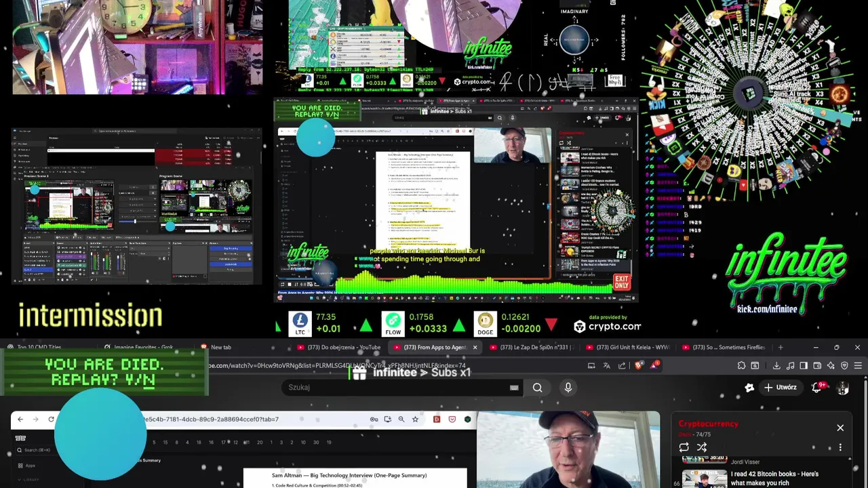Screen dimensions: 868x488
Task: Click the icon left of Utwórz
Action: click(749, 387)
